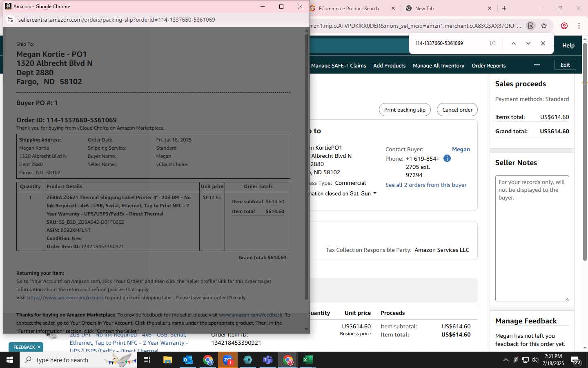Open the three-dot more menu in Seller Central nav

click(537, 65)
